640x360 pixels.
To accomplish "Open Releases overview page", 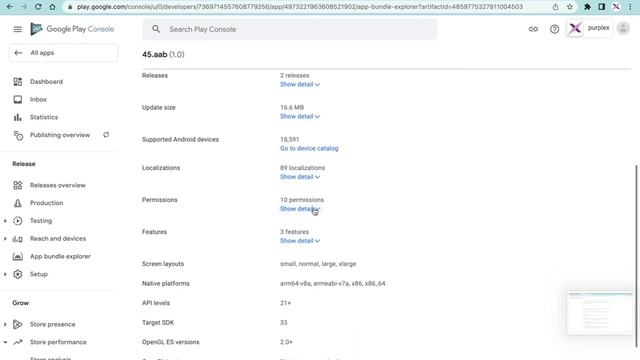I will [58, 185].
